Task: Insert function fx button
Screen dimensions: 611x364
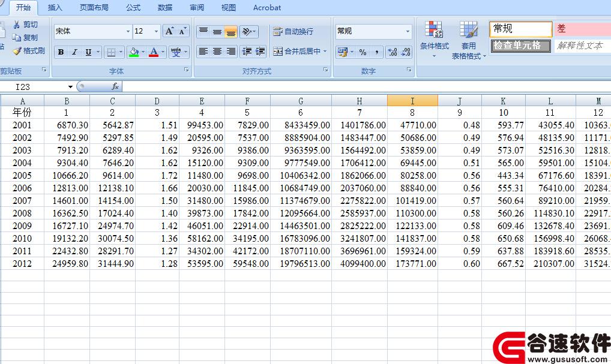Action: (x=115, y=86)
